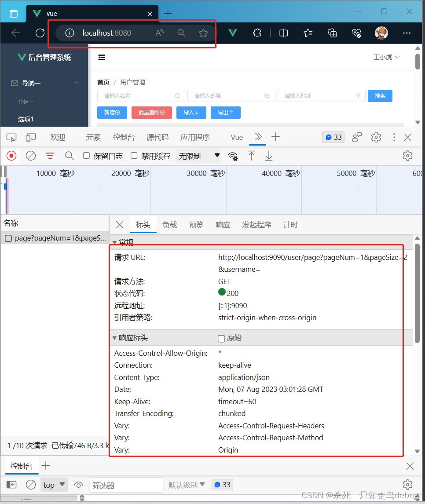
Task: Import a HAR file
Action: pyautogui.click(x=252, y=156)
